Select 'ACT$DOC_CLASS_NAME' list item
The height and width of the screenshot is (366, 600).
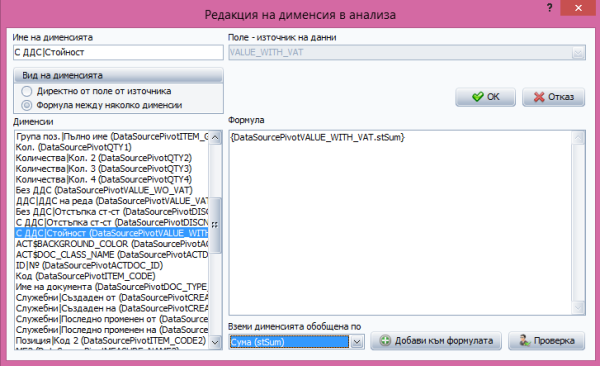[x=112, y=255]
